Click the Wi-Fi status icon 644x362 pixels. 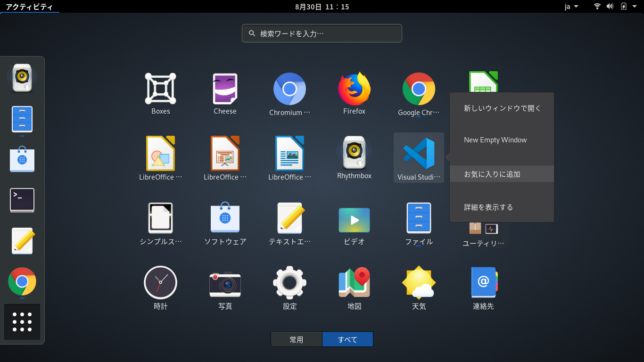tap(597, 7)
